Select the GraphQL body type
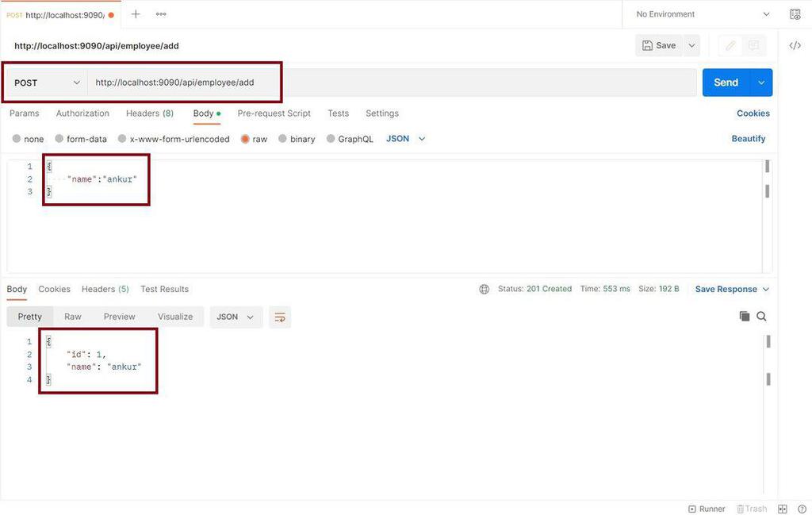This screenshot has width=812, height=515. pos(350,139)
